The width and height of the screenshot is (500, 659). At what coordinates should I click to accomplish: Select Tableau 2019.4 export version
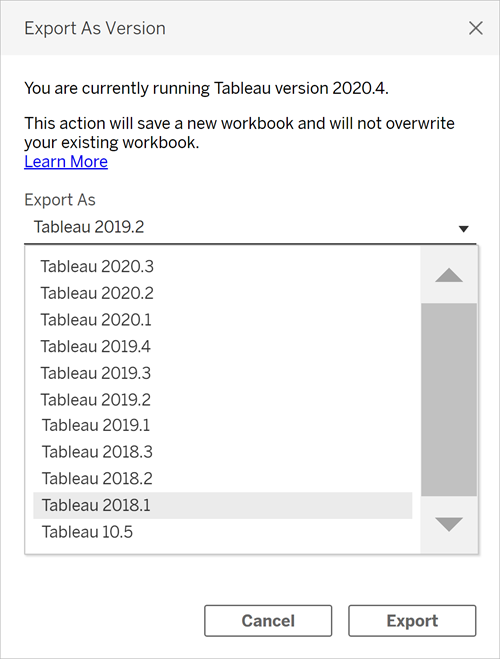(x=223, y=346)
